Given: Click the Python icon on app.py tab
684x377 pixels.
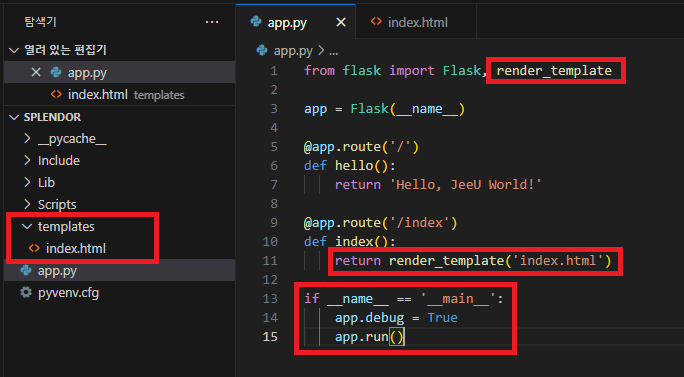Looking at the screenshot, I should click(x=256, y=21).
